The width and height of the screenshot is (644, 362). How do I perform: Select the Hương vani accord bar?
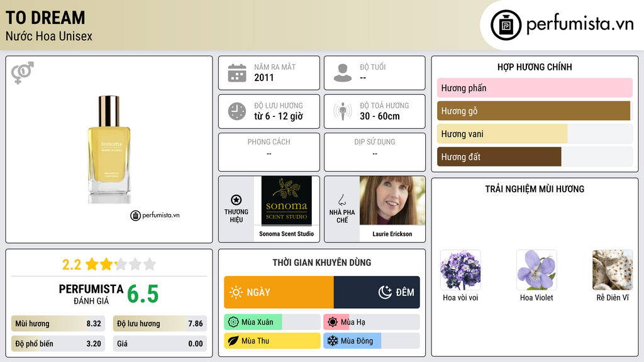coord(535,134)
